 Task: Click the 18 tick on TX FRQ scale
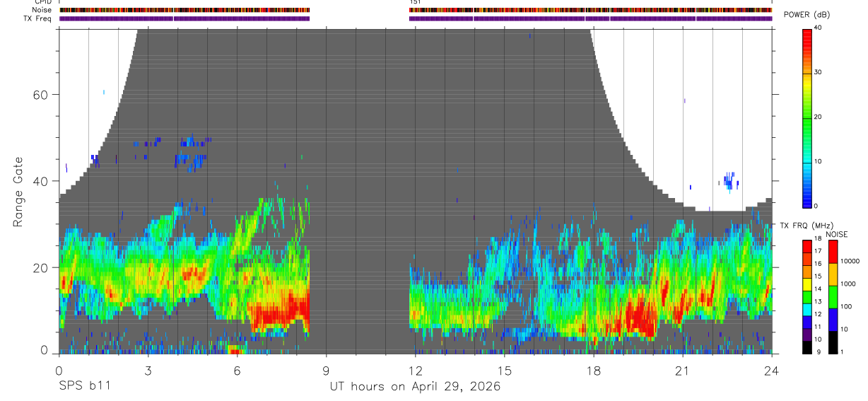click(x=819, y=240)
